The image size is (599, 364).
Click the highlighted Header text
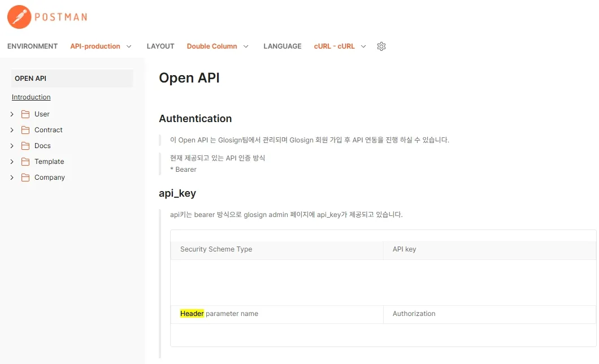(x=192, y=313)
